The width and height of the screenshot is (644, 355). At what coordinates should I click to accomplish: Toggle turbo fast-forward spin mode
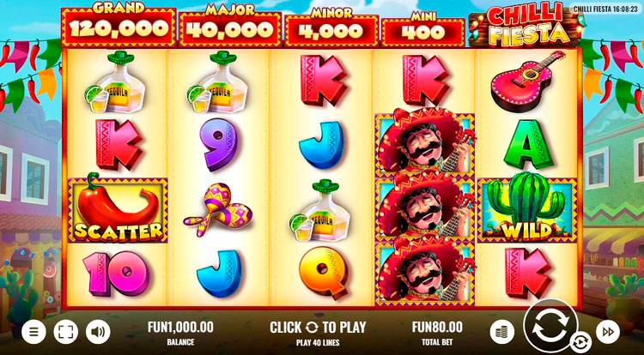(x=607, y=331)
